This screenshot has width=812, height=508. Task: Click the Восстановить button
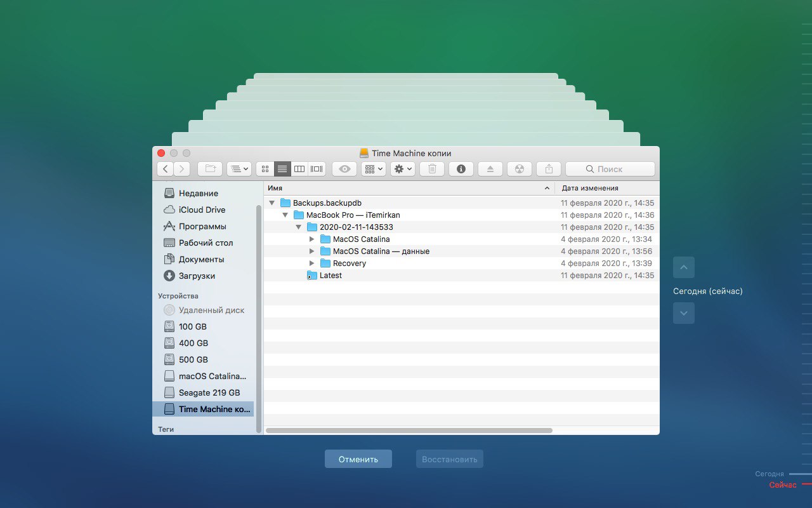(450, 459)
